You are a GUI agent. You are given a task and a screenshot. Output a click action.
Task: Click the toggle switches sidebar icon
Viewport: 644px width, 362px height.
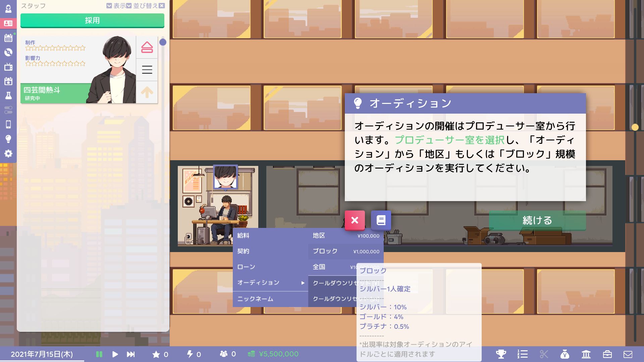tap(8, 110)
